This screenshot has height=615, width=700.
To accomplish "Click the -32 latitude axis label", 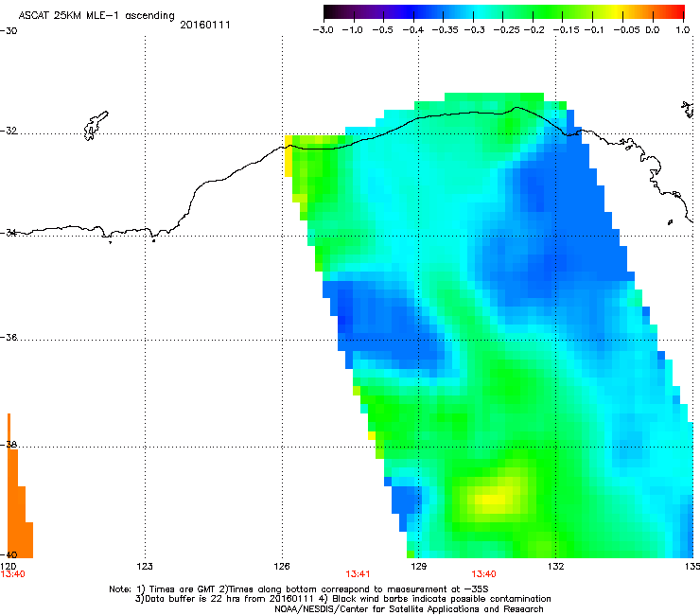I will click(9, 131).
